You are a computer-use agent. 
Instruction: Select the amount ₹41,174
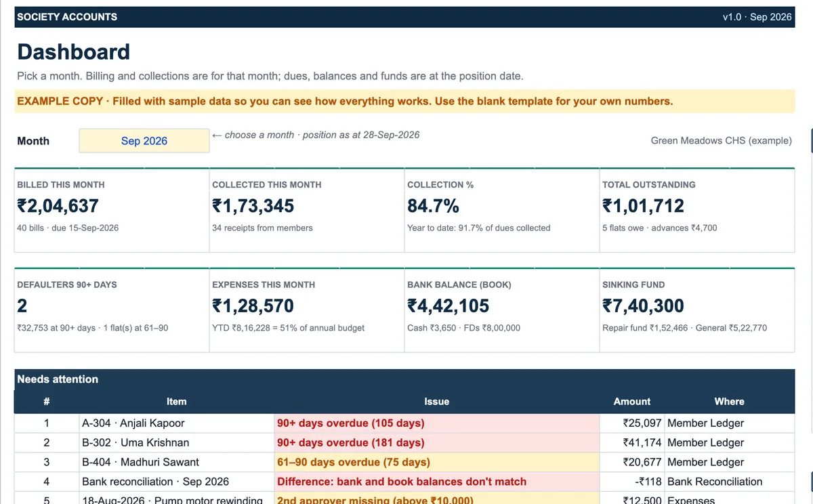(643, 442)
